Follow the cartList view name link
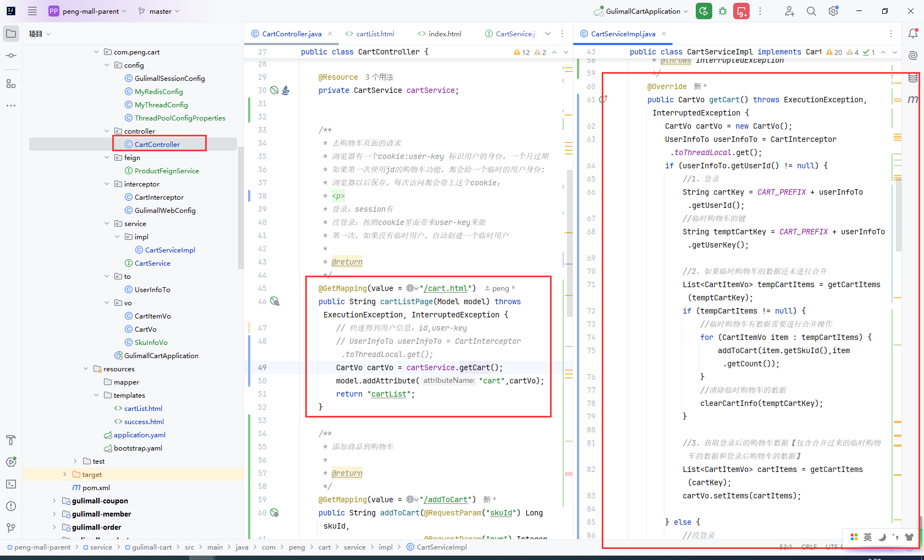This screenshot has width=924, height=560. [x=389, y=394]
